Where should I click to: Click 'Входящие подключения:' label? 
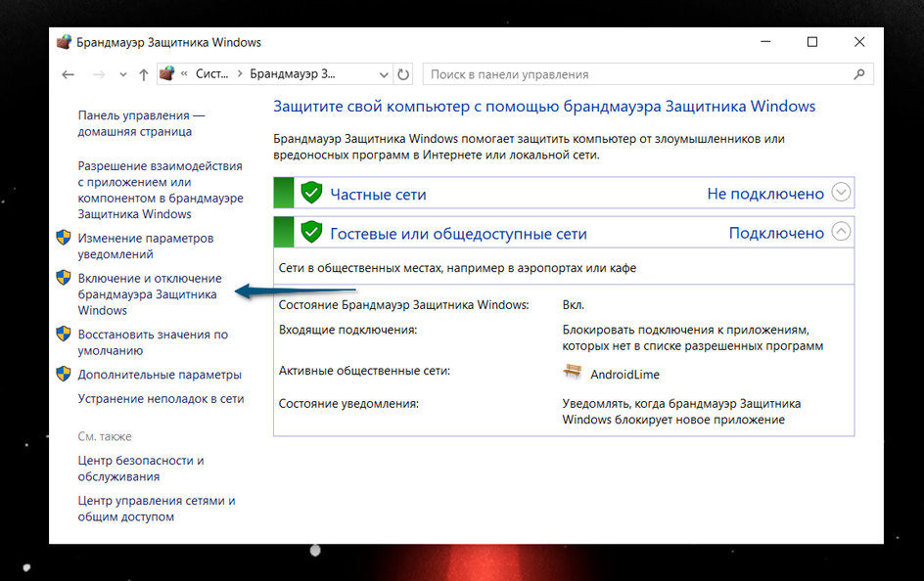click(347, 330)
